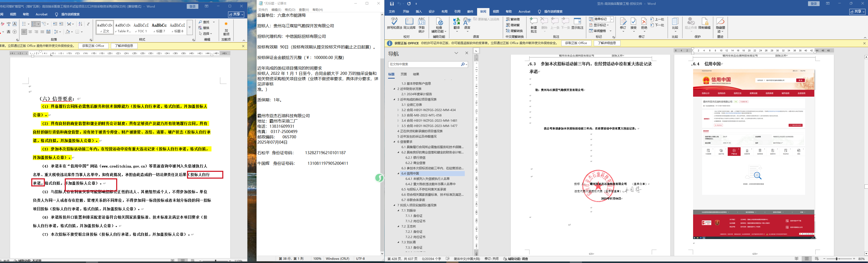Viewport: 868px width, 263px height.
Task: Click Increase Indent icon in left Word
Action: (61, 24)
